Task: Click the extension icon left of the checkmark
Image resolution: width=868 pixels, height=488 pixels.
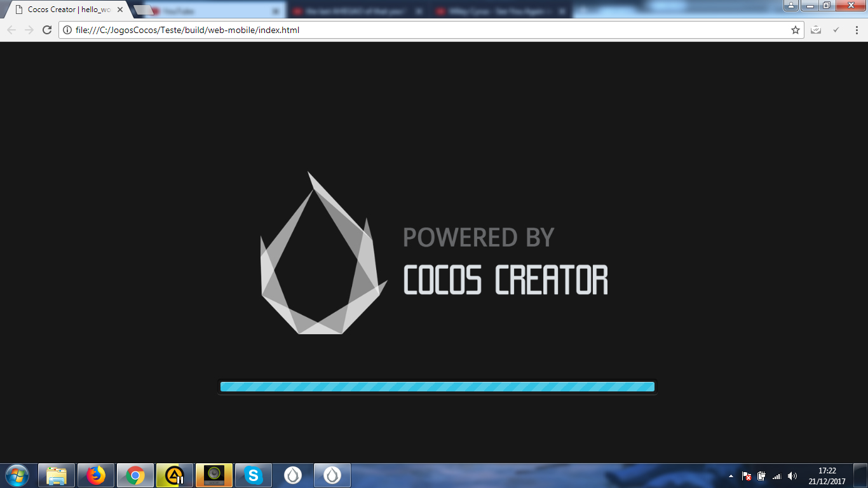Action: click(816, 30)
